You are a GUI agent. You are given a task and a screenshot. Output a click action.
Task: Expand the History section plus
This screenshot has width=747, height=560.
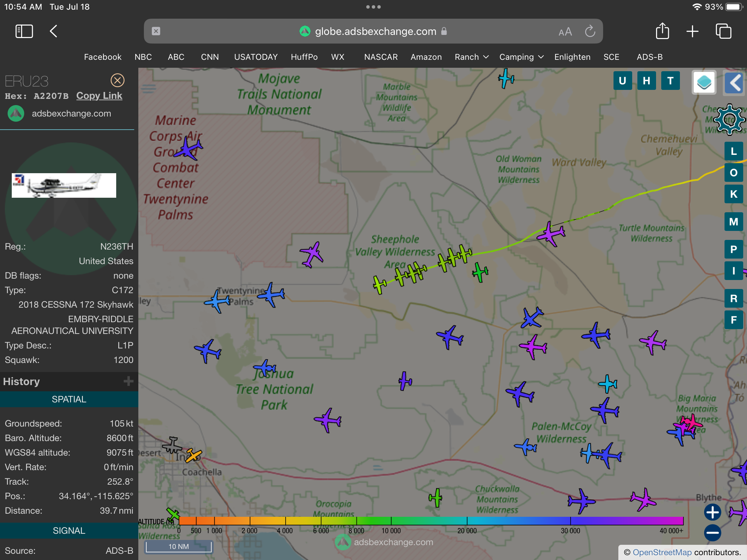[x=128, y=381]
